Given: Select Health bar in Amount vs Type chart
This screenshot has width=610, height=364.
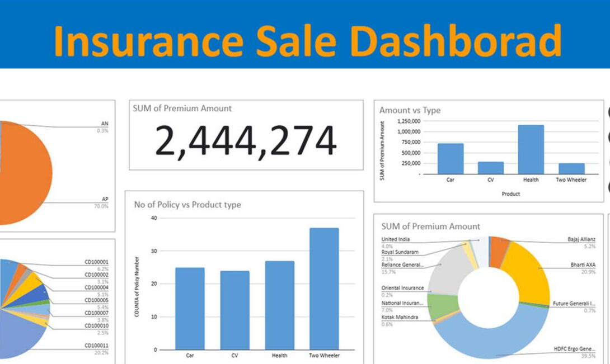Looking at the screenshot, I should tap(531, 149).
